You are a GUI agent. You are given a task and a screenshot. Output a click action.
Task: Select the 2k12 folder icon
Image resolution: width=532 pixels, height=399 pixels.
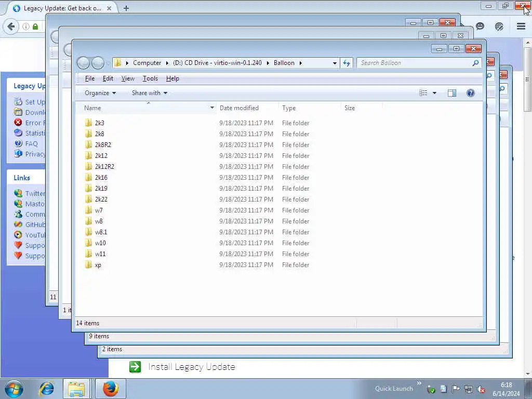pos(88,155)
